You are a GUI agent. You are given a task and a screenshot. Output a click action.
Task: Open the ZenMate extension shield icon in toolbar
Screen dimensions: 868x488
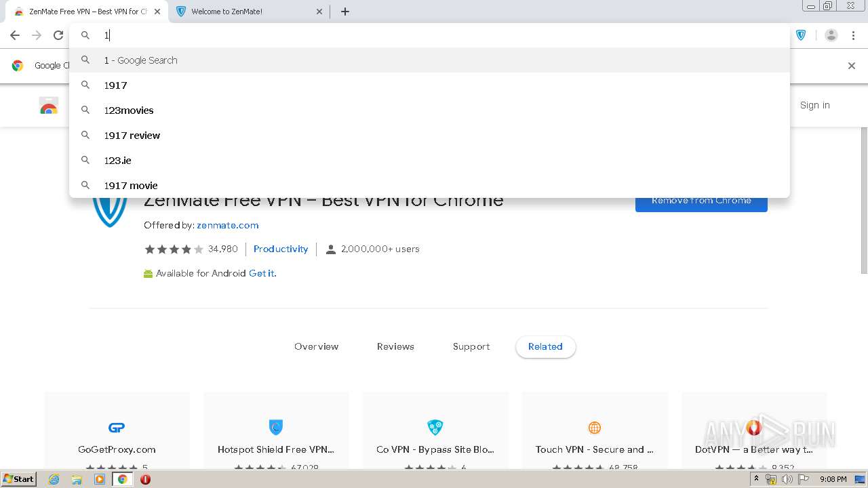pyautogui.click(x=801, y=35)
